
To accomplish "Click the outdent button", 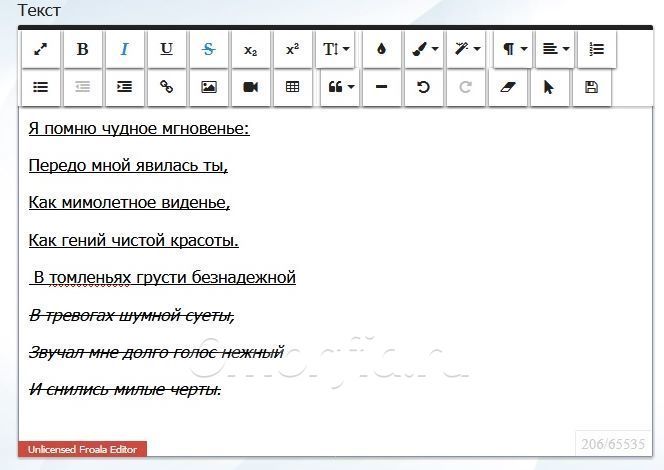I will [83, 88].
